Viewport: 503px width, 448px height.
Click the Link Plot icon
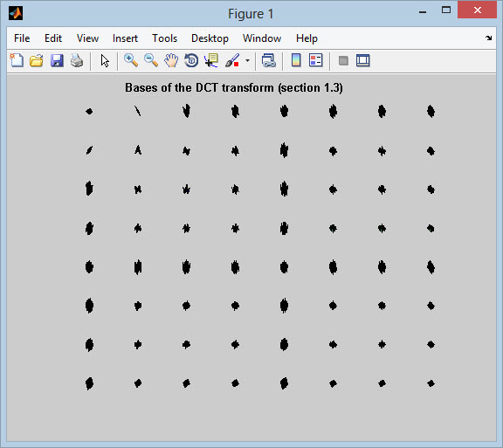(x=268, y=60)
